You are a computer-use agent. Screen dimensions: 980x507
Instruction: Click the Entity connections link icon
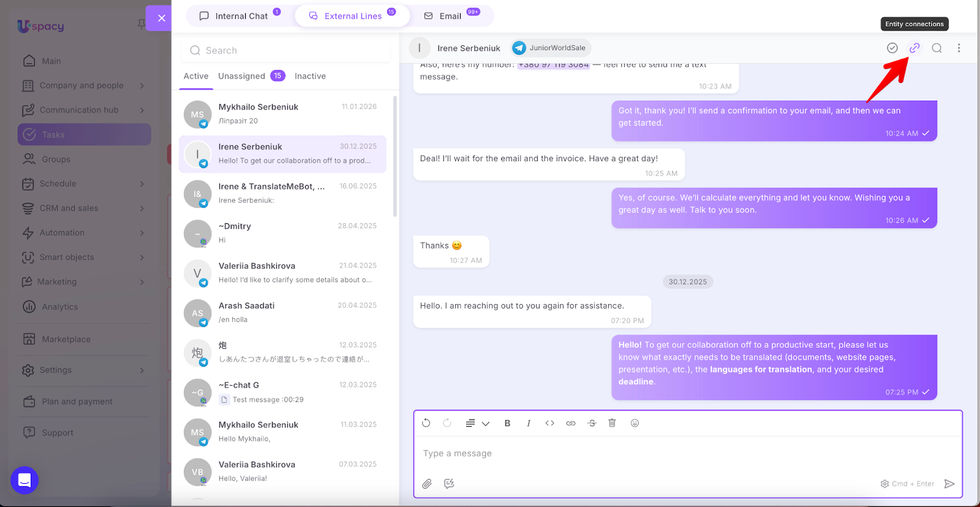coord(914,48)
